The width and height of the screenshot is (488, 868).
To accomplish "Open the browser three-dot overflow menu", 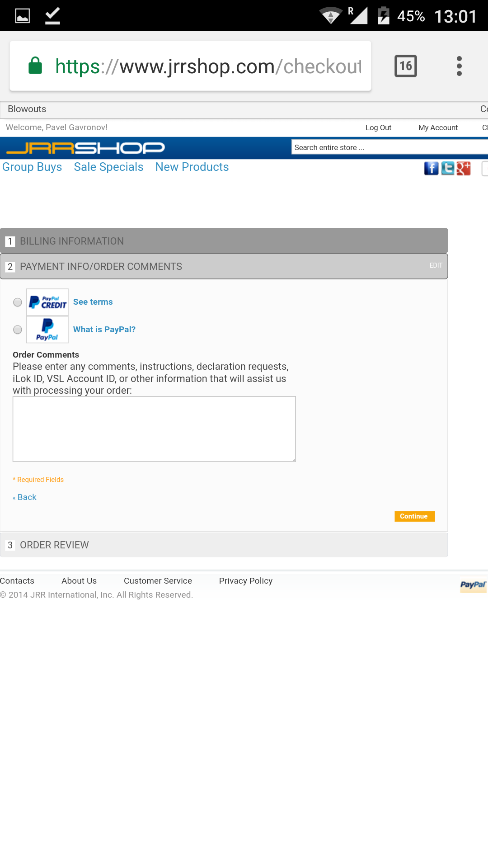I will 459,66.
